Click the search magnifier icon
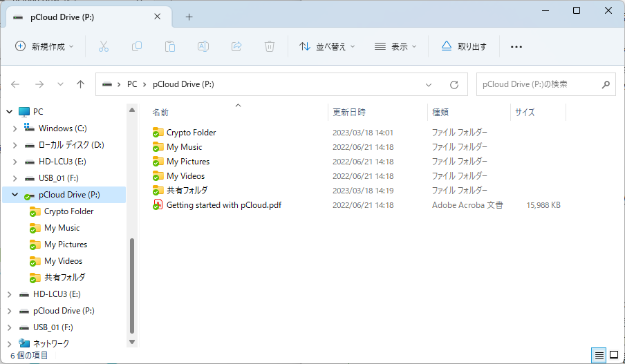 point(606,84)
